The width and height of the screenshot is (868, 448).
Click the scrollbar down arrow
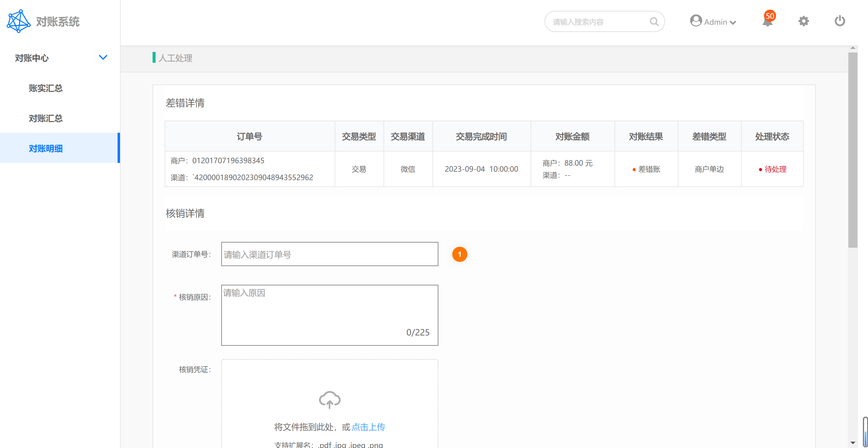[853, 443]
